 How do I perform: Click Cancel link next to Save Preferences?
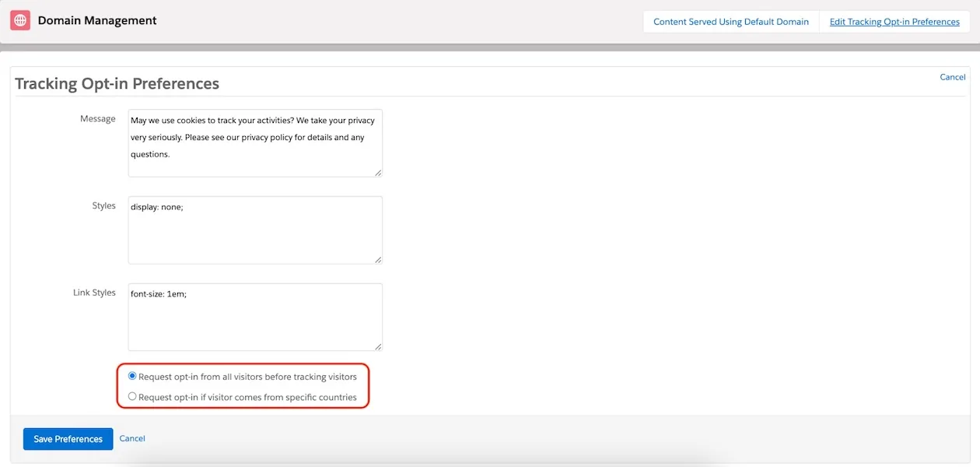point(132,438)
